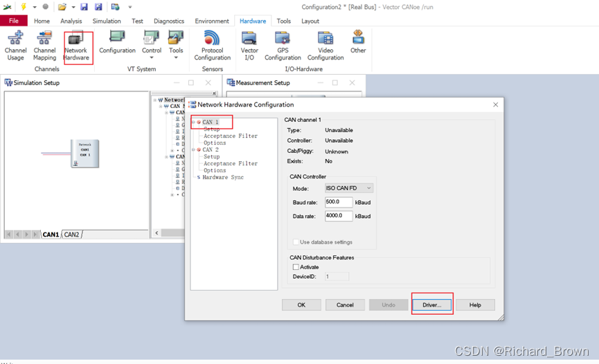
Task: Open the dropdown arrow next to start icon
Action: [x=35, y=7]
